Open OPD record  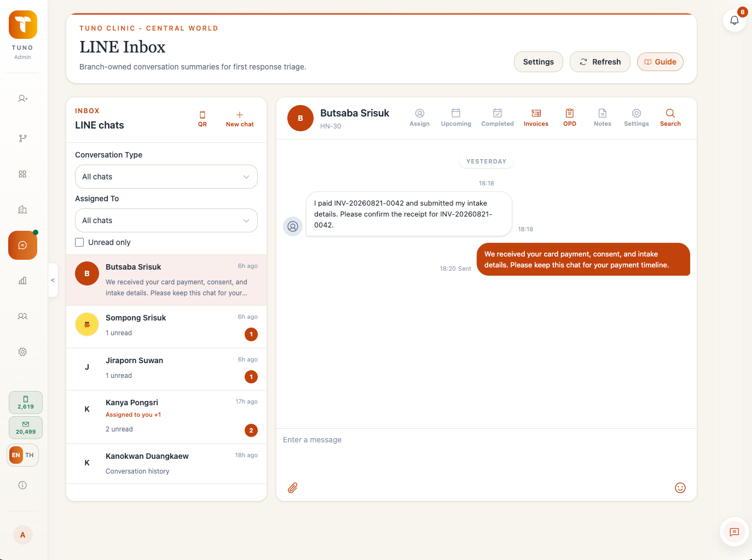click(570, 118)
